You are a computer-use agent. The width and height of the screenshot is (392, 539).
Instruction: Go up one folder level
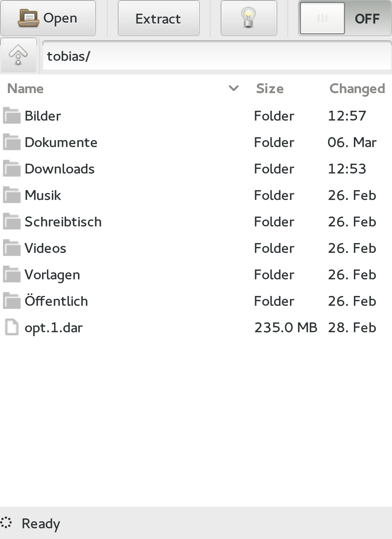19,55
